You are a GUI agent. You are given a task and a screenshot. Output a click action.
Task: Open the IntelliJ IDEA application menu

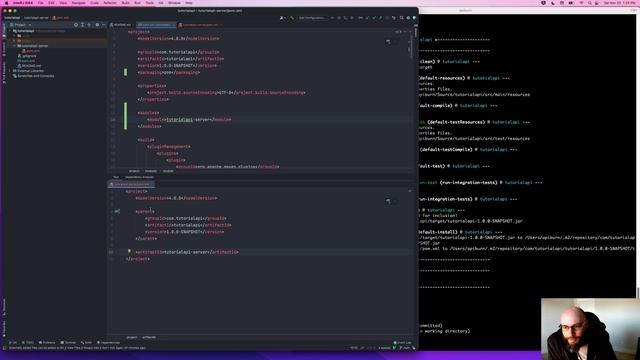point(23,3)
